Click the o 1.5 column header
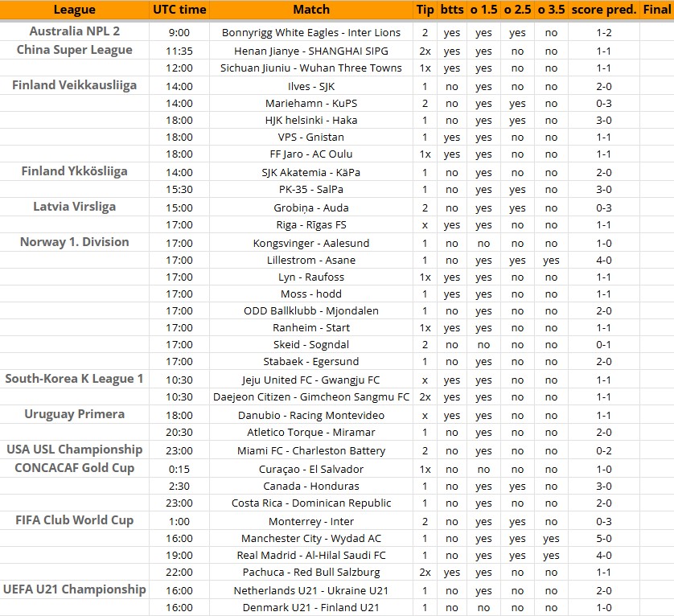The height and width of the screenshot is (616, 674). [483, 10]
